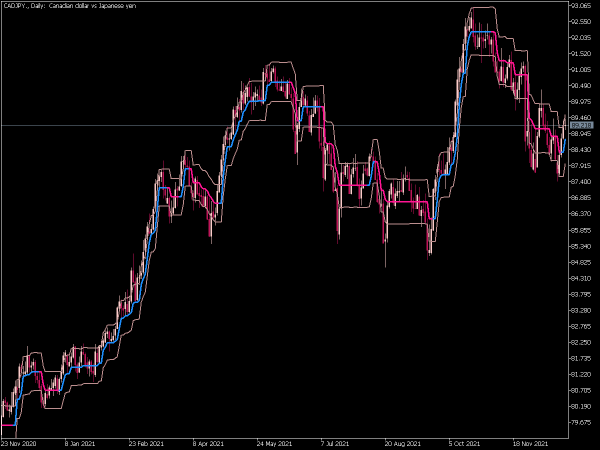Click the 8 Apr 2021 time label

click(x=208, y=444)
